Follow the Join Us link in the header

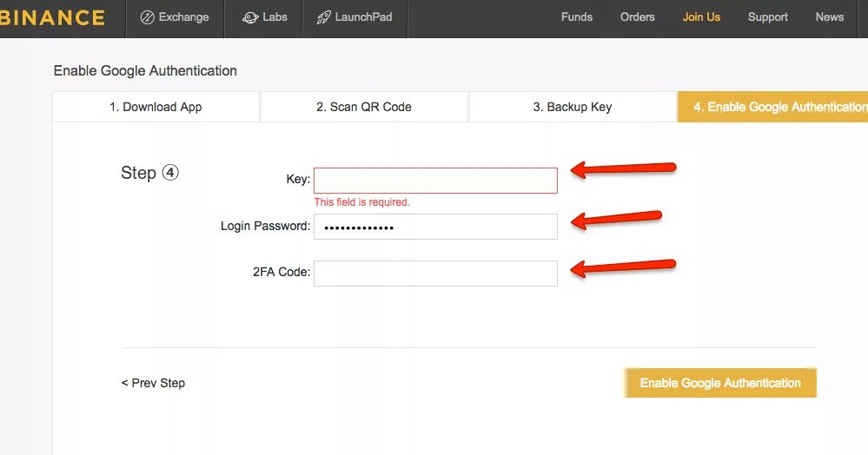click(x=701, y=16)
